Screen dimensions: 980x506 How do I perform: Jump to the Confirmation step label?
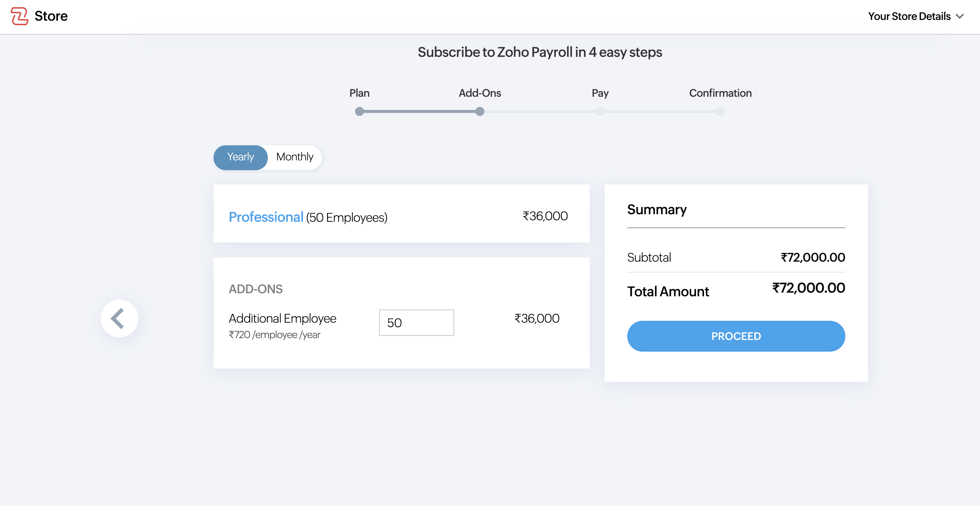pyautogui.click(x=720, y=93)
